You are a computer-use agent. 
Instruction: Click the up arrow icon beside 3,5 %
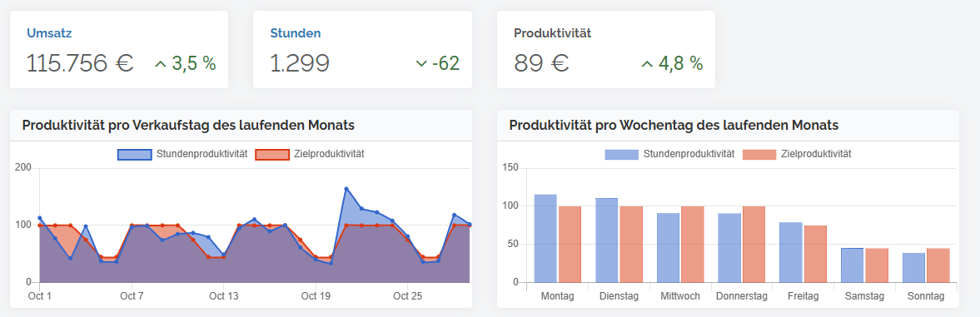[161, 63]
